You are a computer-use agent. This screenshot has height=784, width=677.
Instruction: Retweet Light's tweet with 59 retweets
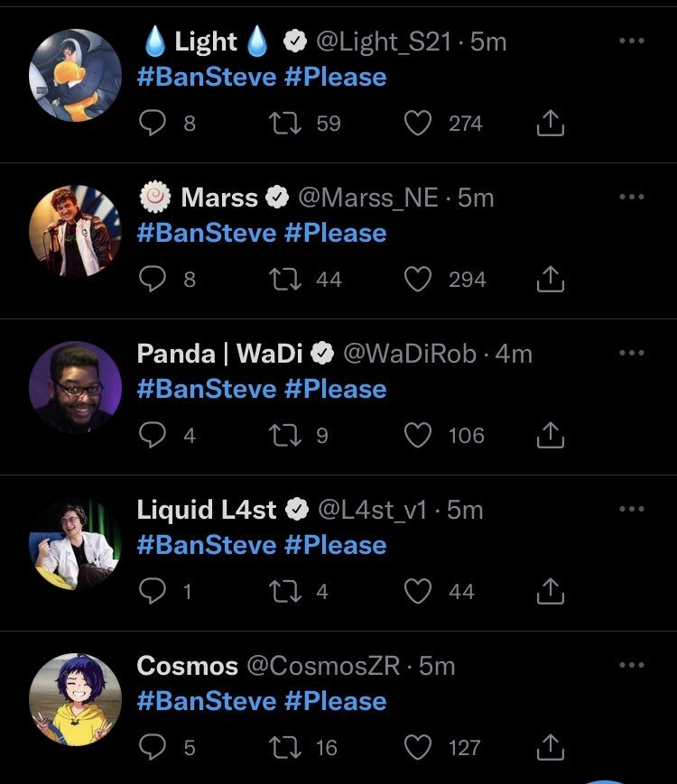tap(285, 124)
